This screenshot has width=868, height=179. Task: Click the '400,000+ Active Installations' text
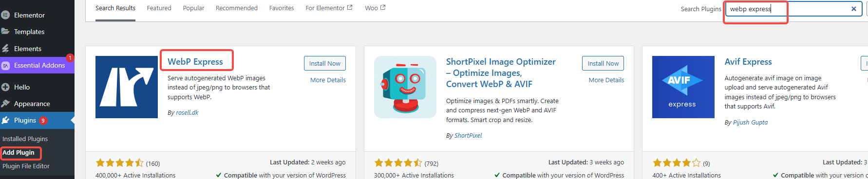[135, 175]
